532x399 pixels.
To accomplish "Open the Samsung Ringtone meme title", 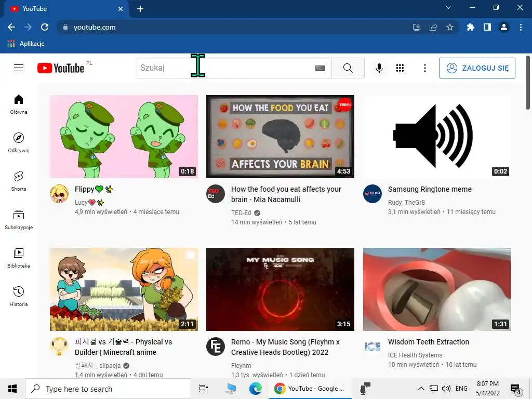I will click(430, 189).
